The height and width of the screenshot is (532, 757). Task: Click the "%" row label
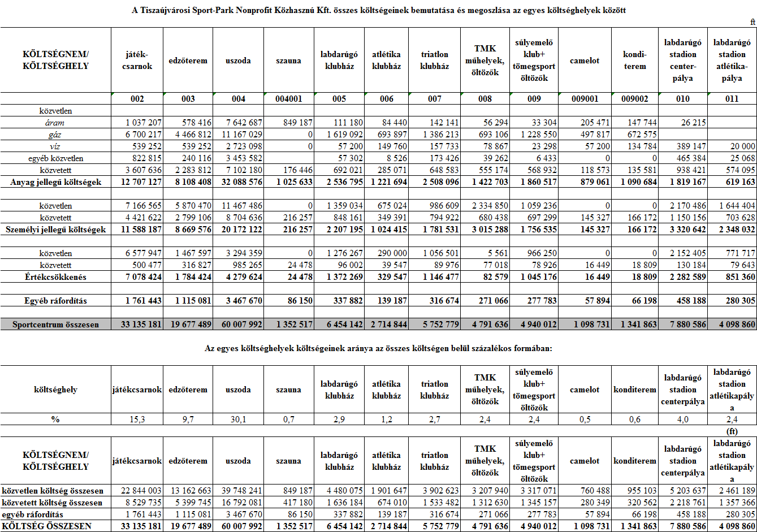tap(55, 419)
